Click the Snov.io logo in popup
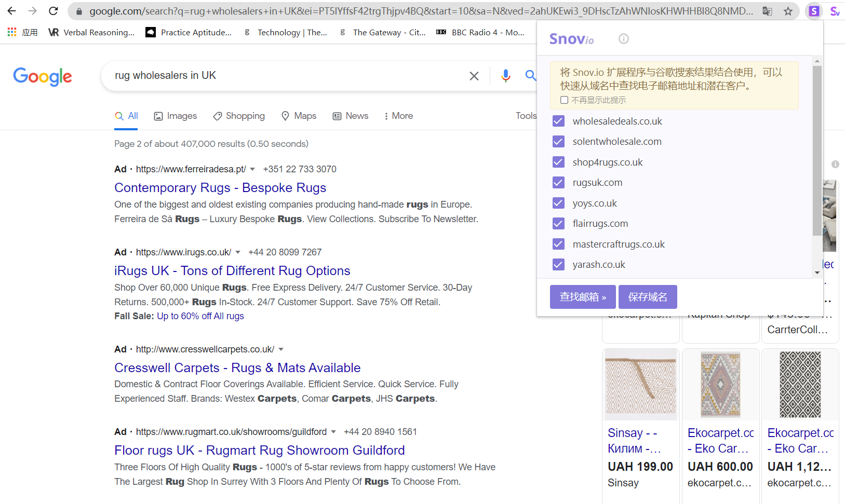The width and height of the screenshot is (845, 504). coord(571,39)
